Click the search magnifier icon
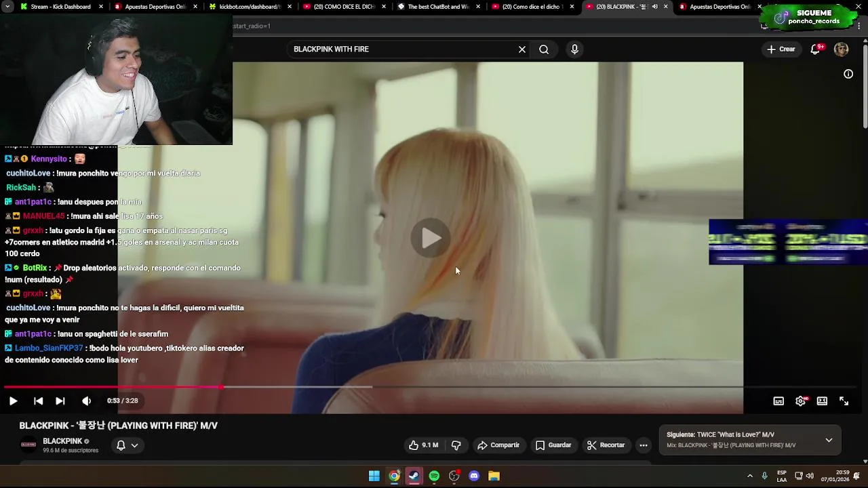This screenshot has height=488, width=868. [x=544, y=49]
